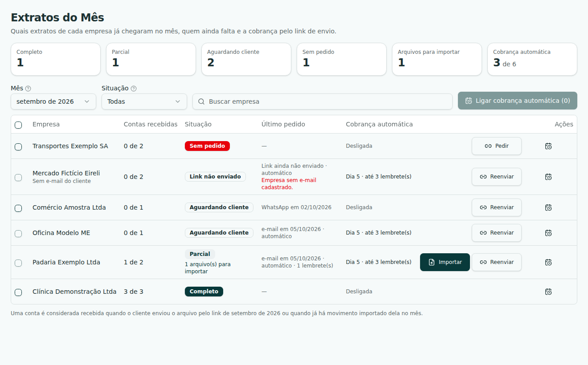This screenshot has width=588, height=365.
Task: Show help for the Situação filter label
Action: click(x=134, y=89)
